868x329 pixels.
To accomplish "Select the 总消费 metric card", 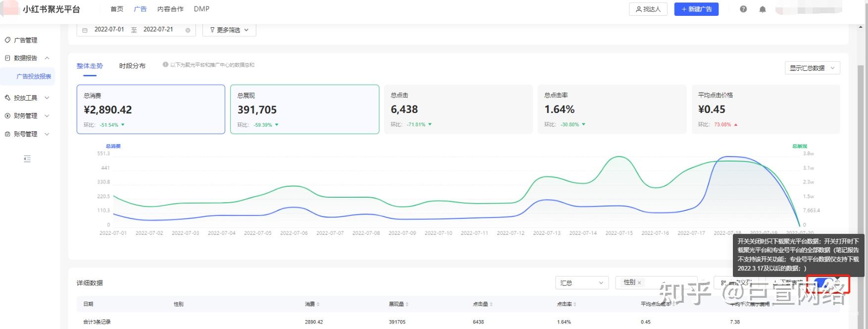I will point(150,109).
